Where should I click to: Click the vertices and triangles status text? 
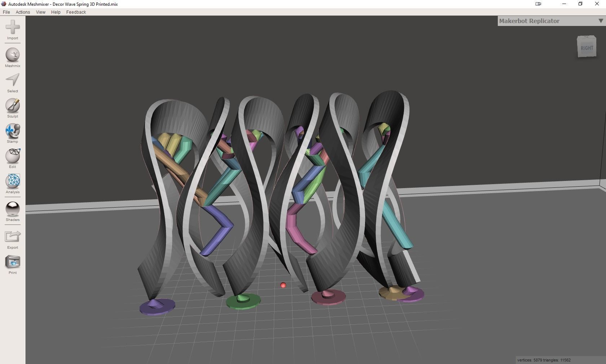pos(544,360)
